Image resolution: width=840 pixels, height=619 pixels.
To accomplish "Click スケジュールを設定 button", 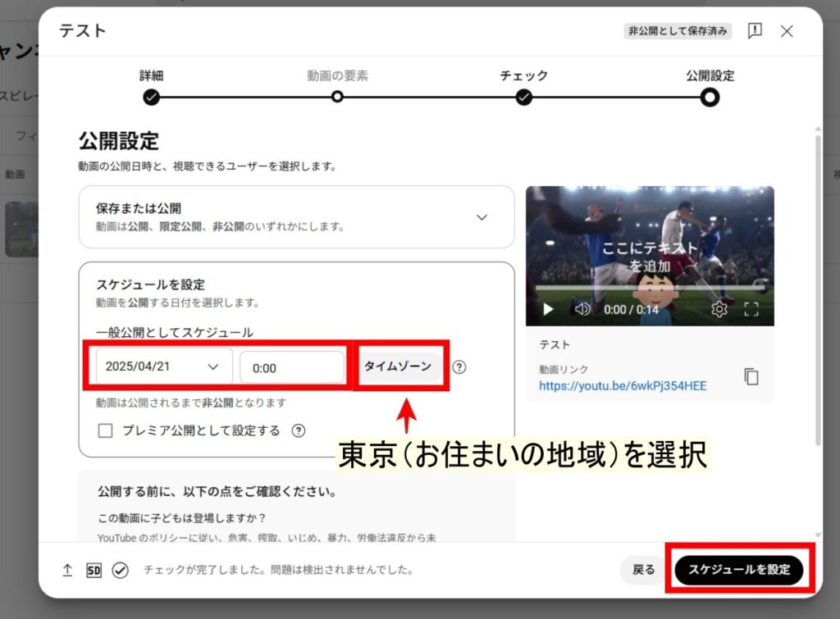I will click(x=739, y=570).
